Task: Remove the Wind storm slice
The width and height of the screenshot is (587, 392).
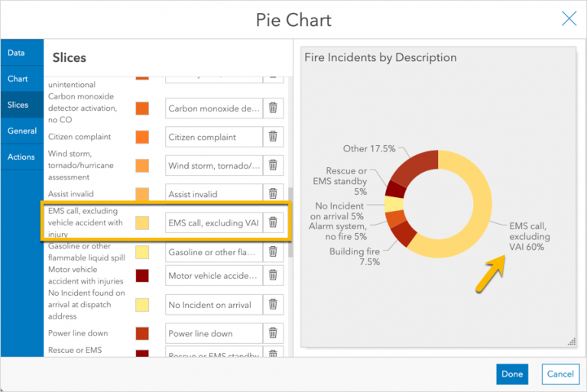Action: coord(273,165)
